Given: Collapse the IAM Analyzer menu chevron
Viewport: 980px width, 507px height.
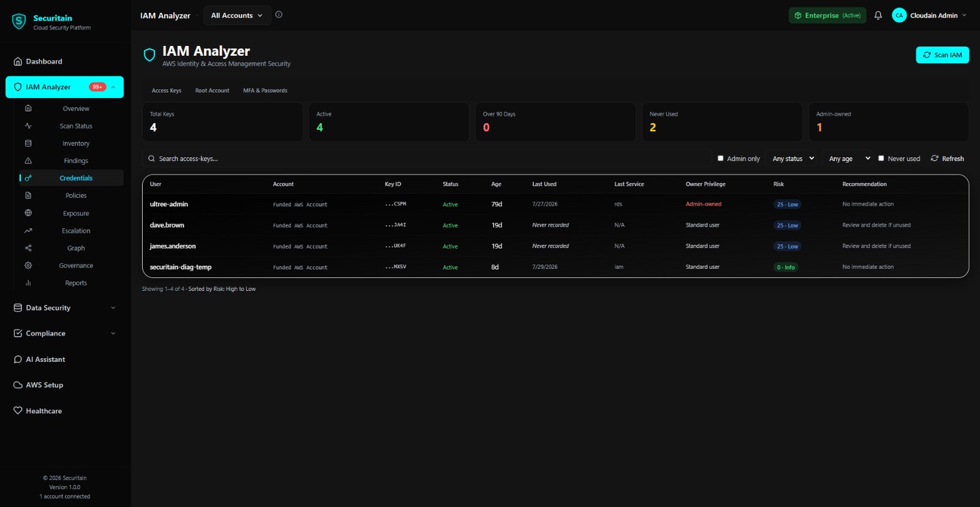Looking at the screenshot, I should (113, 87).
